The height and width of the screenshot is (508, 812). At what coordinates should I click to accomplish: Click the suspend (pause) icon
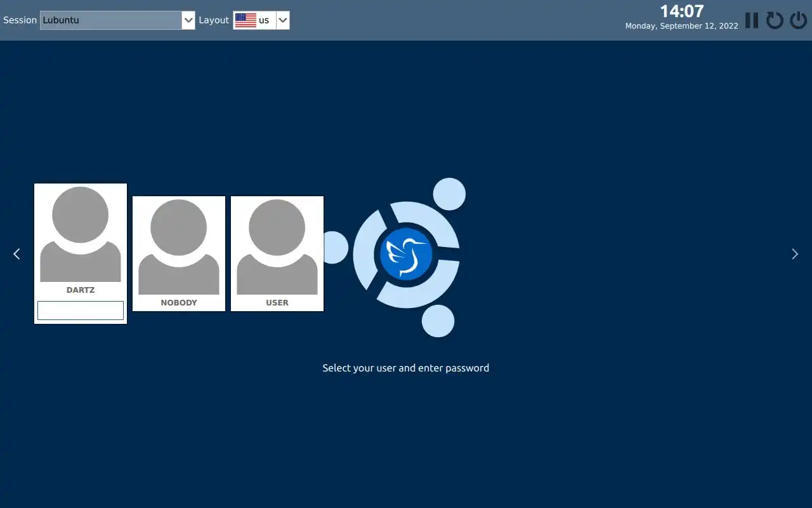752,20
